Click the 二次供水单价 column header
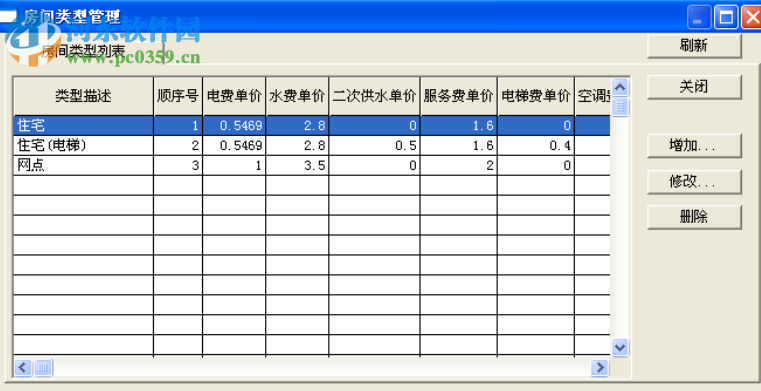This screenshot has height=391, width=761. [375, 96]
